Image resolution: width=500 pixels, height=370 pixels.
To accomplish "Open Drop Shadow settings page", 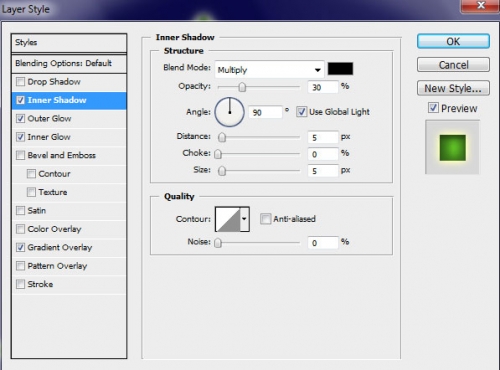I will [x=54, y=82].
